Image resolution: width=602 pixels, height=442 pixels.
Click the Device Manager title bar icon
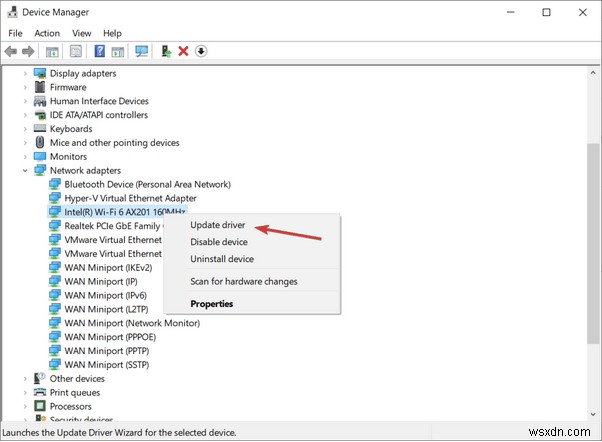12,12
